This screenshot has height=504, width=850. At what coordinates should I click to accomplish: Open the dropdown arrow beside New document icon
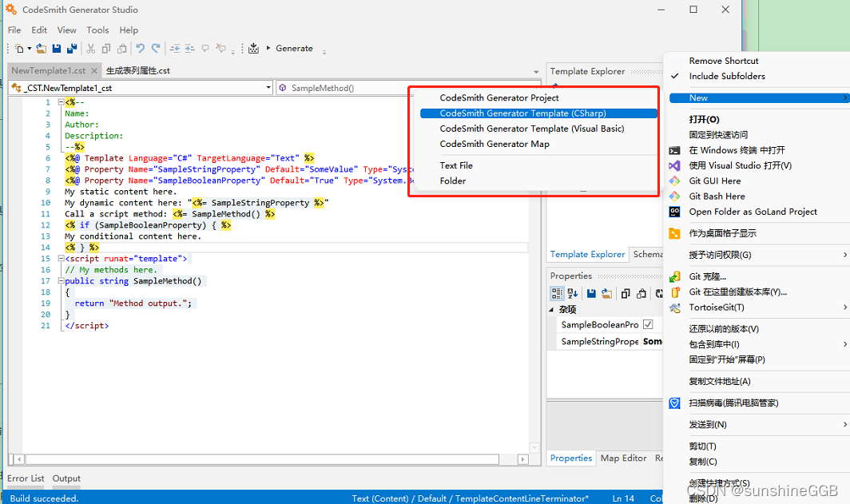[30, 49]
